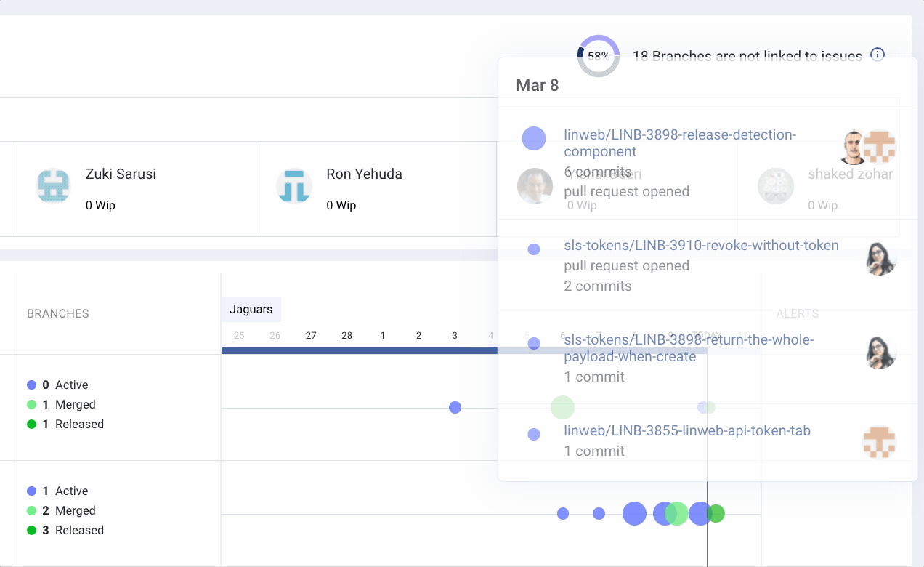Click dot beside revoke-without-token entry
Screen dimensions: 924x567
pos(534,249)
